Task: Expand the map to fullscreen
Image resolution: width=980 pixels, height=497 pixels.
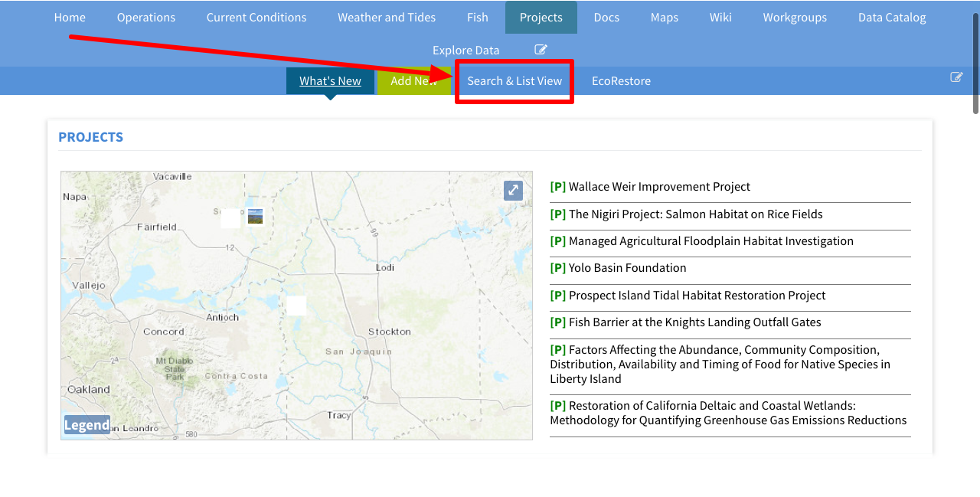Action: click(513, 191)
